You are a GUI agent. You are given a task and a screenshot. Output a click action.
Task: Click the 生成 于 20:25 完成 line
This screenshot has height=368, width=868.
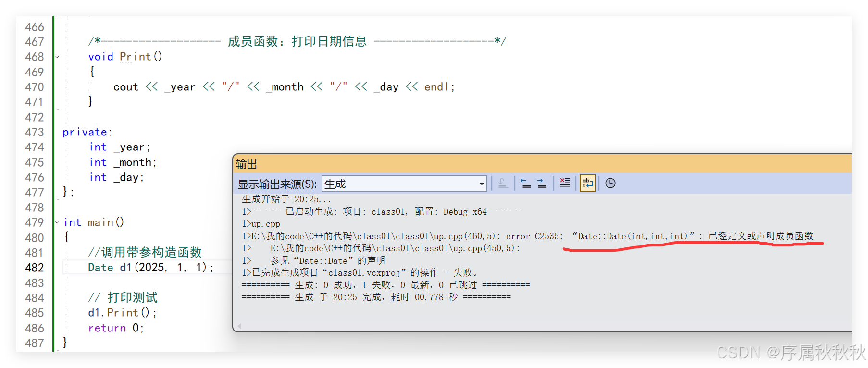(x=376, y=297)
